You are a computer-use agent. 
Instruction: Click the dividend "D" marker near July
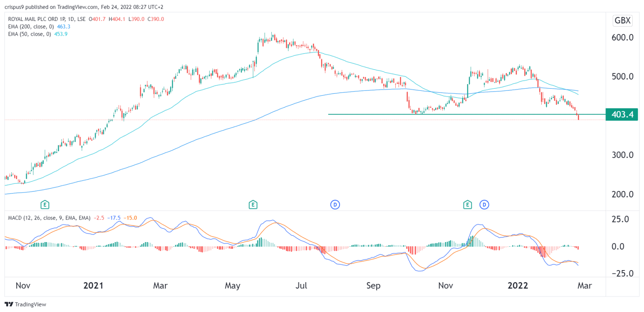(x=335, y=205)
